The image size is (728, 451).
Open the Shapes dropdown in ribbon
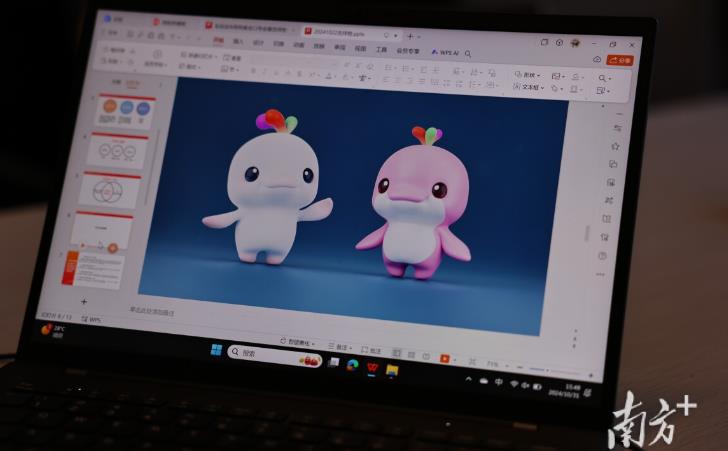(530, 75)
